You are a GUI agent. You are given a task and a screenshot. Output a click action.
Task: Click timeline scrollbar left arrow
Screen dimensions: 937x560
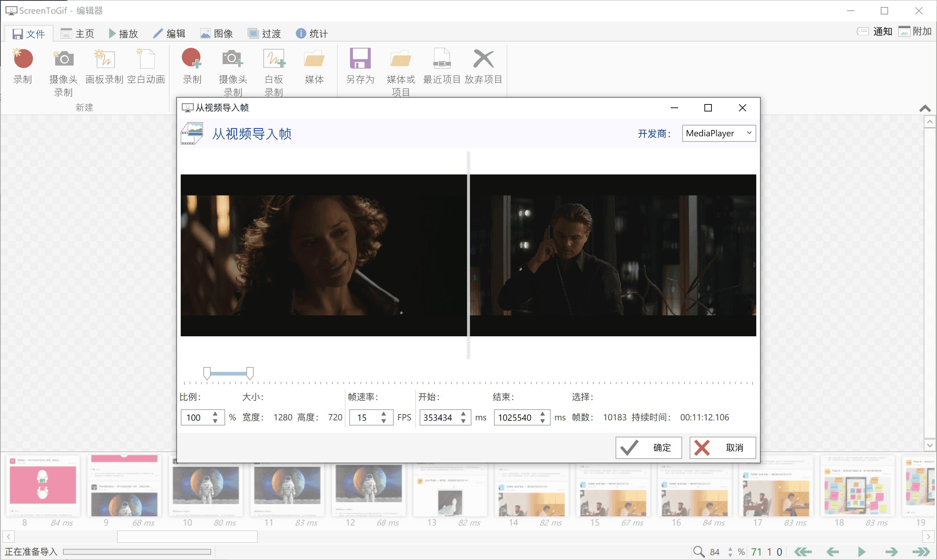coord(8,537)
